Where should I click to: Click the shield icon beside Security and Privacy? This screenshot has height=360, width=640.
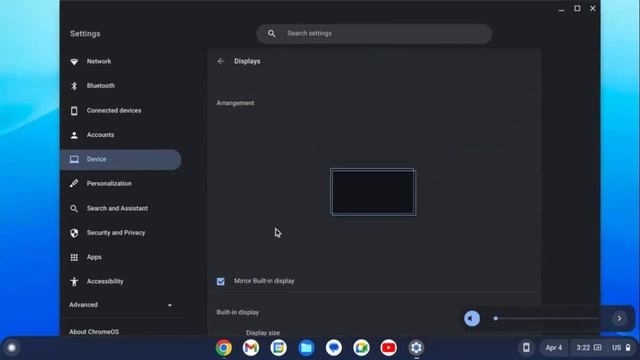(x=74, y=233)
